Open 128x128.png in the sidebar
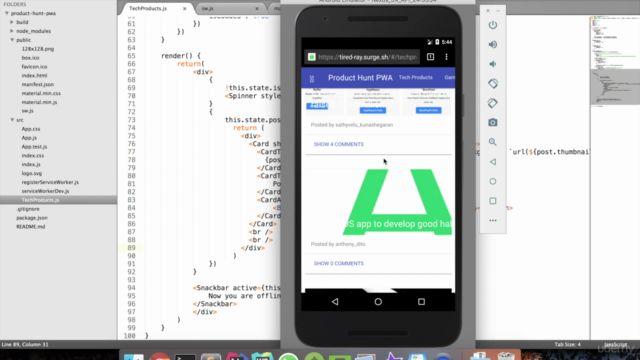 38,49
